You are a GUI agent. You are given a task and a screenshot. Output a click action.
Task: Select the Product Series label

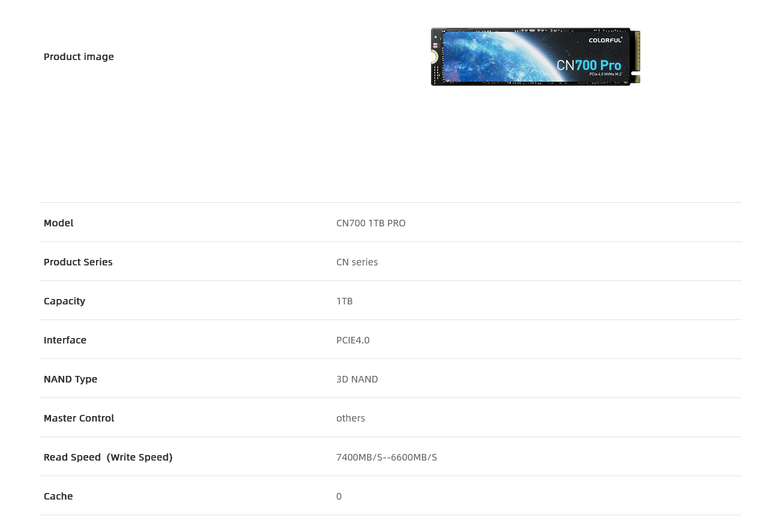point(78,262)
